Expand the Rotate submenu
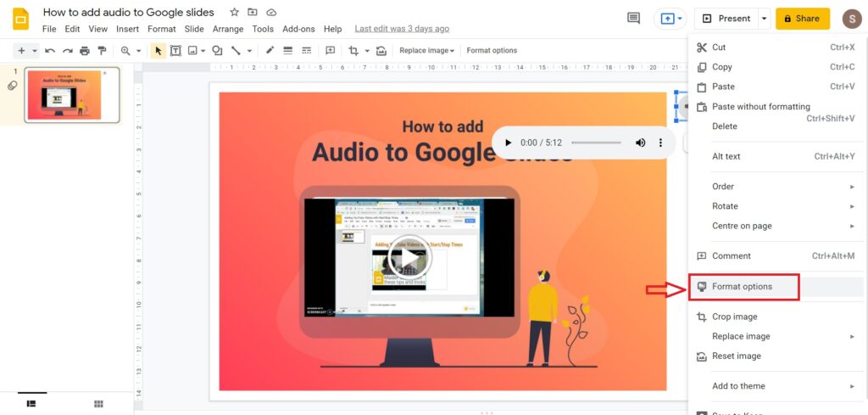868x415 pixels. click(x=776, y=206)
